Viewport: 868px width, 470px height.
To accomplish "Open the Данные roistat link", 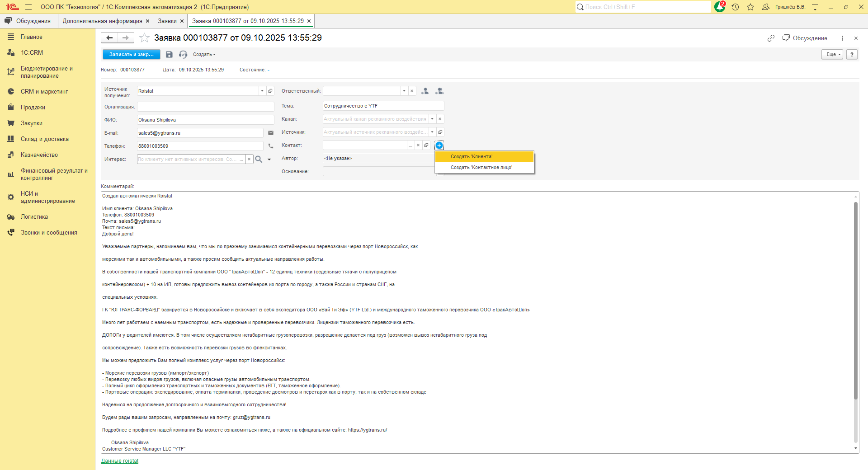I will 120,461.
